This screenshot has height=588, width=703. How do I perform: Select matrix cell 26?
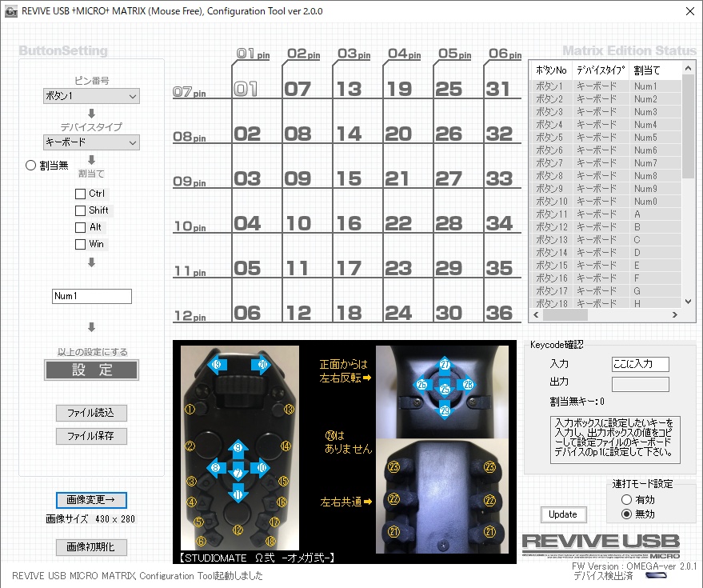449,134
